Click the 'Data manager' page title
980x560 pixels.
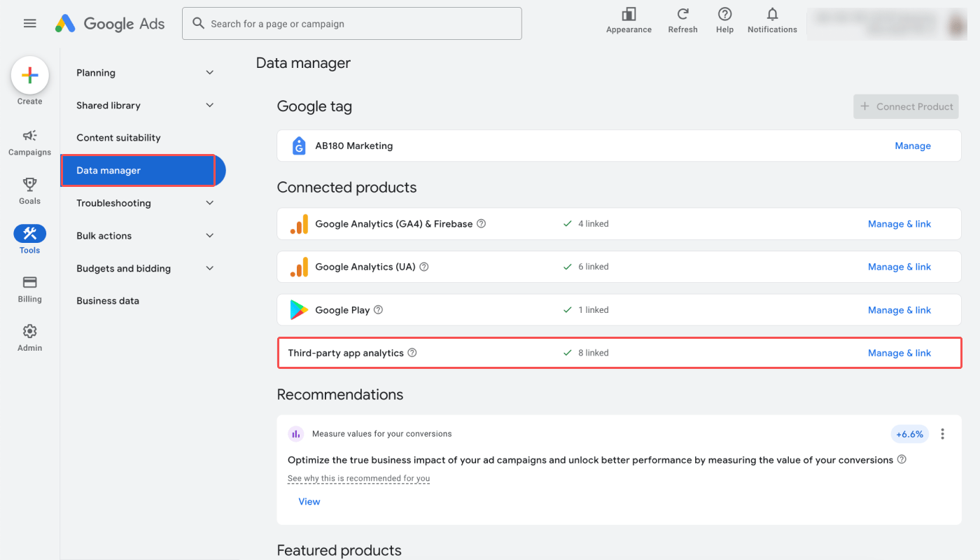(303, 63)
